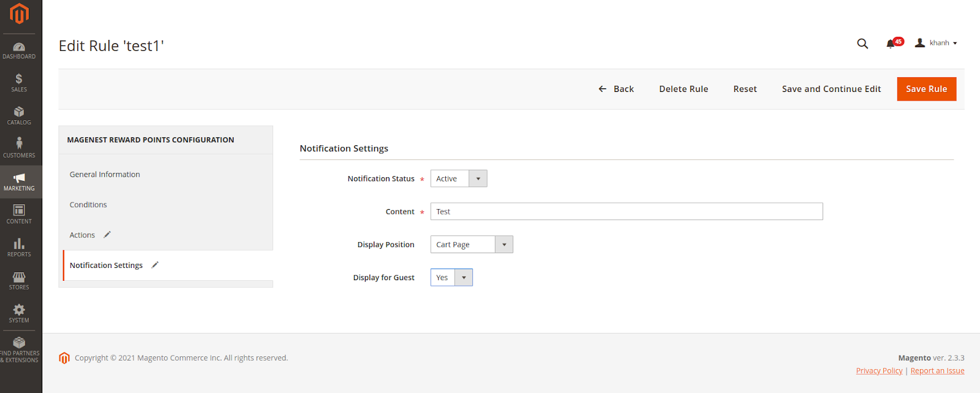Switch to the Conditions tab
Image resolution: width=980 pixels, height=393 pixels.
88,205
